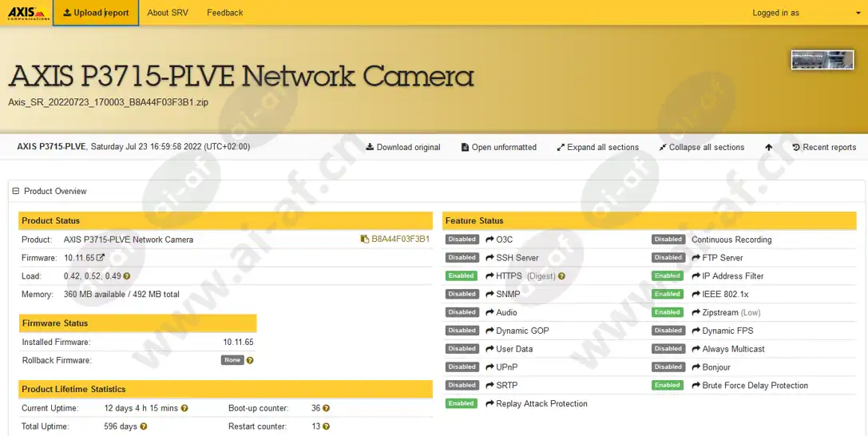Jump to O3C feature section

499,240
